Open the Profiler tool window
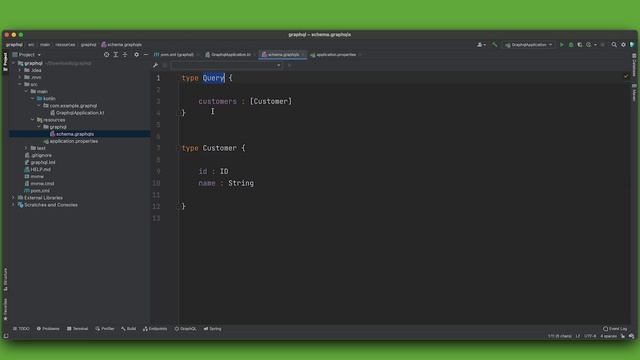This screenshot has width=640, height=360. 105,329
